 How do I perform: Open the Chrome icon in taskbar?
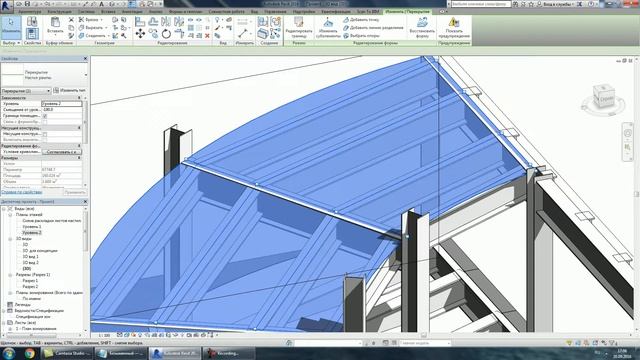[29, 353]
